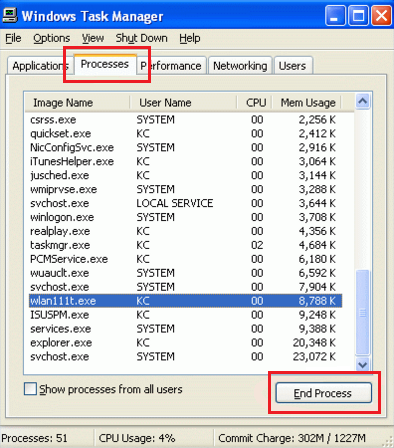This screenshot has width=394, height=448.
Task: Switch to the Networking tab
Action: coord(240,66)
